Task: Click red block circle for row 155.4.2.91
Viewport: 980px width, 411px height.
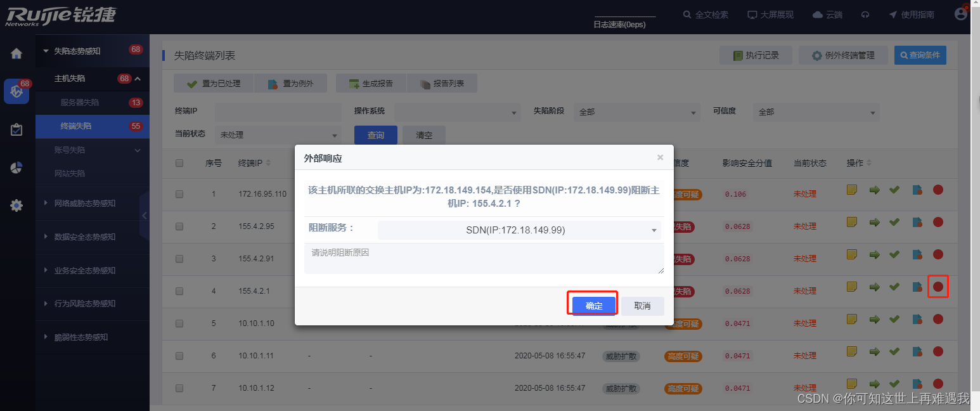Action: (x=938, y=254)
